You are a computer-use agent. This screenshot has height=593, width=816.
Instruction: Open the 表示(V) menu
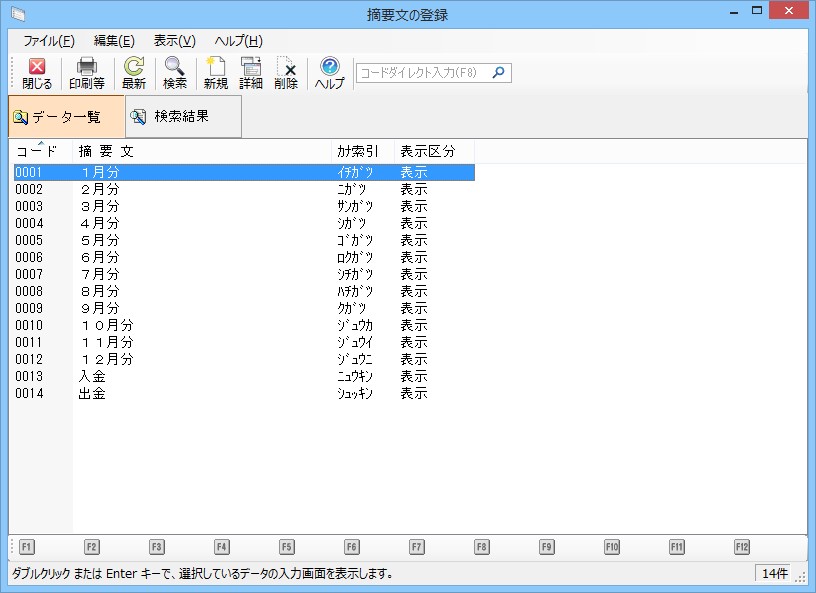click(x=174, y=41)
